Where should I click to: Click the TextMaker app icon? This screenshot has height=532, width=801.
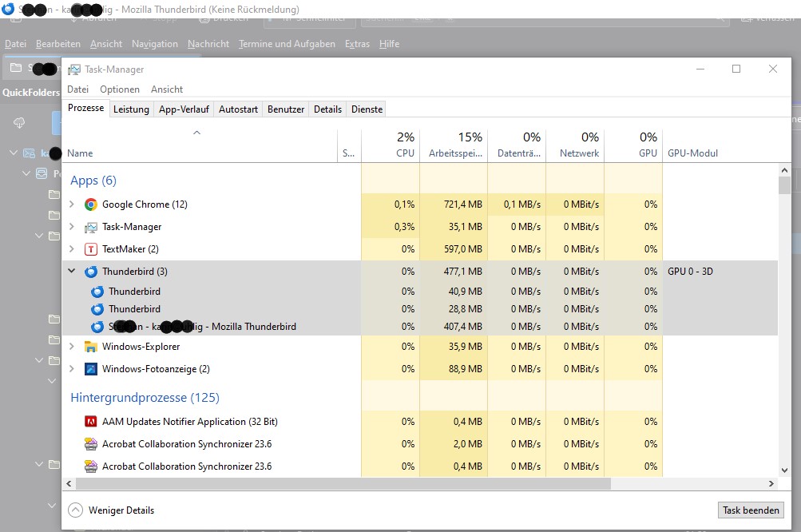click(91, 249)
